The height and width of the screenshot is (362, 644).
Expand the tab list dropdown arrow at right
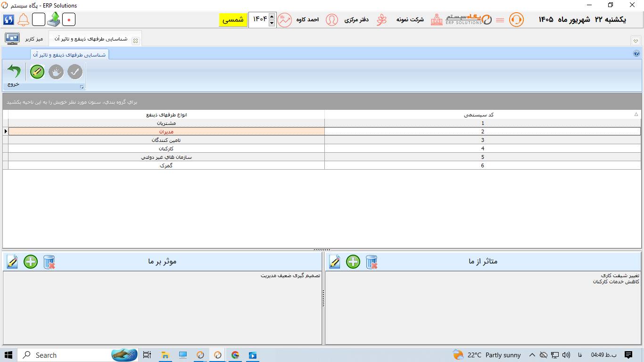pos(636,41)
